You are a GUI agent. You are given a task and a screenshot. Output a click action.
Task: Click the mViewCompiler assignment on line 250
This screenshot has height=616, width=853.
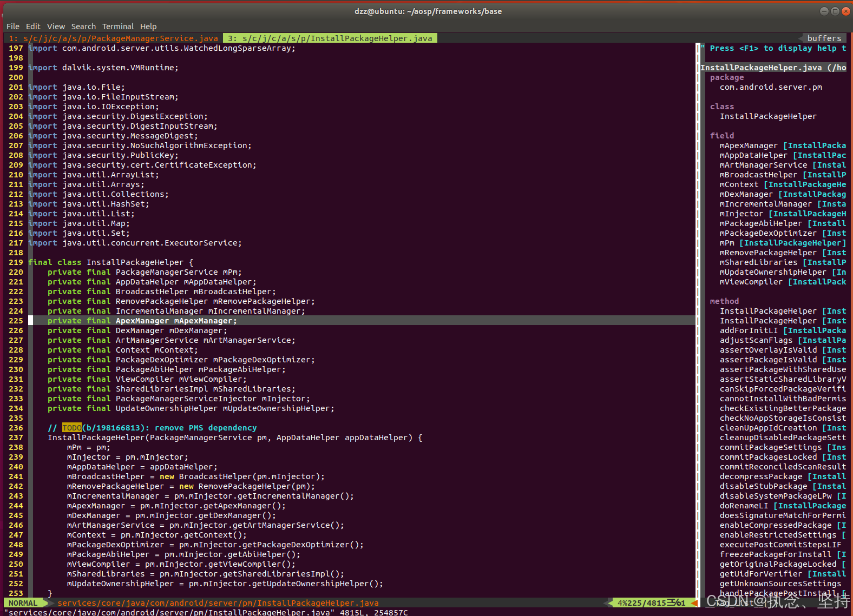tap(181, 564)
